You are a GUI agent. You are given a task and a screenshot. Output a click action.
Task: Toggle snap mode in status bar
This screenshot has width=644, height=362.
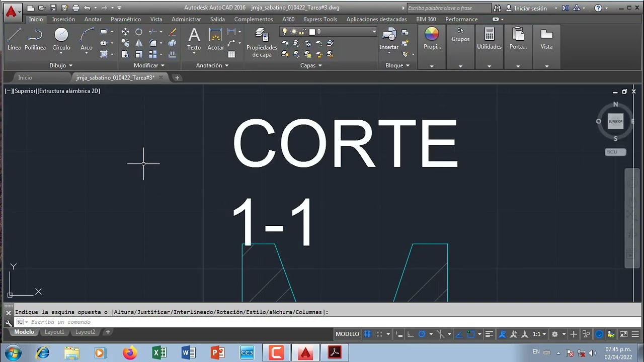click(x=379, y=334)
